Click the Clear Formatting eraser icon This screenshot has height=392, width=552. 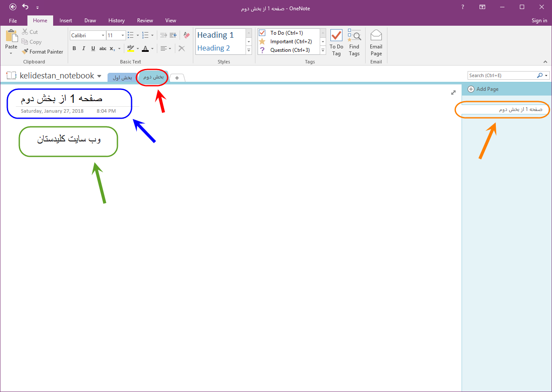tap(186, 35)
